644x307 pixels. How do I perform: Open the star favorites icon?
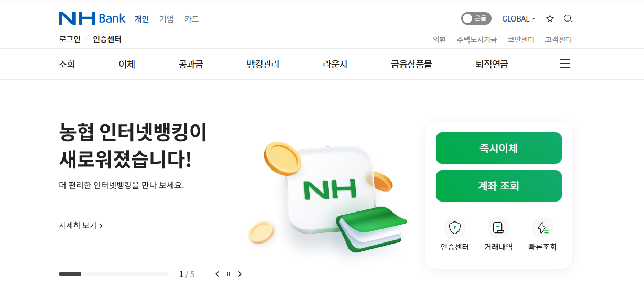[x=550, y=18]
